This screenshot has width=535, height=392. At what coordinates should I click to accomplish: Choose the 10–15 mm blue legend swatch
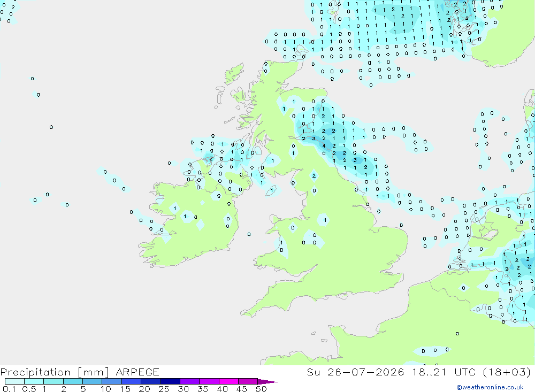tap(112, 381)
